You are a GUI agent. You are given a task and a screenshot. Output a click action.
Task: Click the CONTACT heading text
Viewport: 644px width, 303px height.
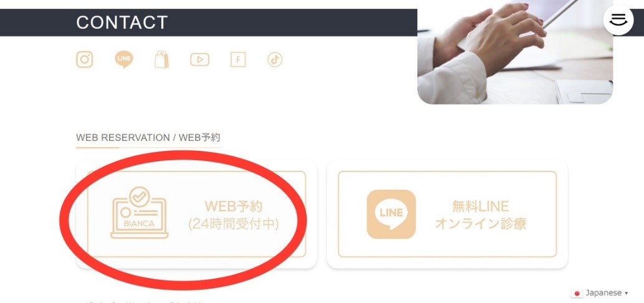tap(122, 22)
